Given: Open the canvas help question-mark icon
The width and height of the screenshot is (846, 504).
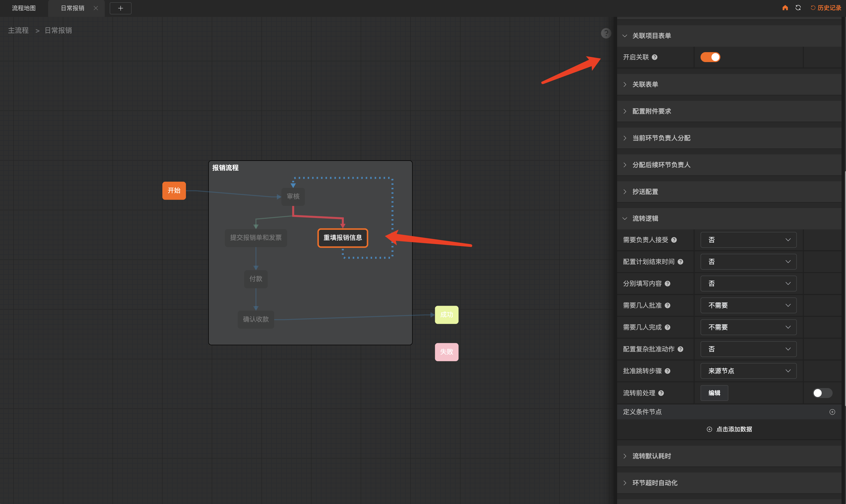Looking at the screenshot, I should click(x=606, y=33).
